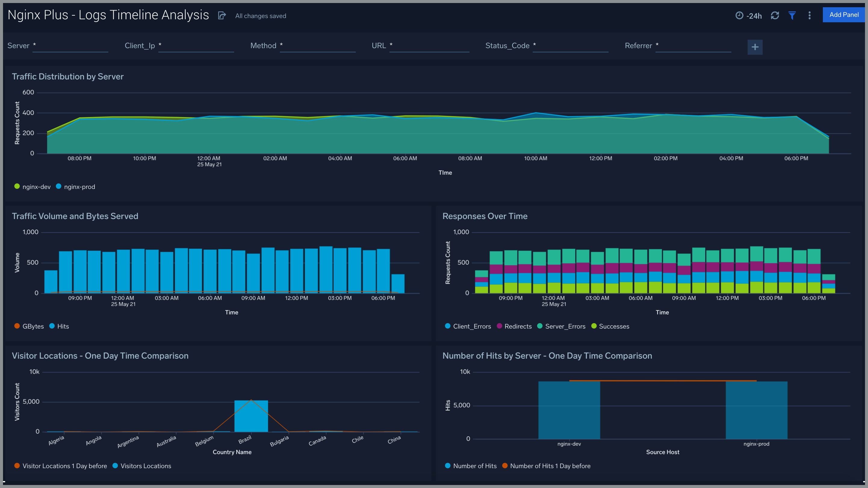Toggle the filter funnel icon
The image size is (868, 488).
point(792,15)
